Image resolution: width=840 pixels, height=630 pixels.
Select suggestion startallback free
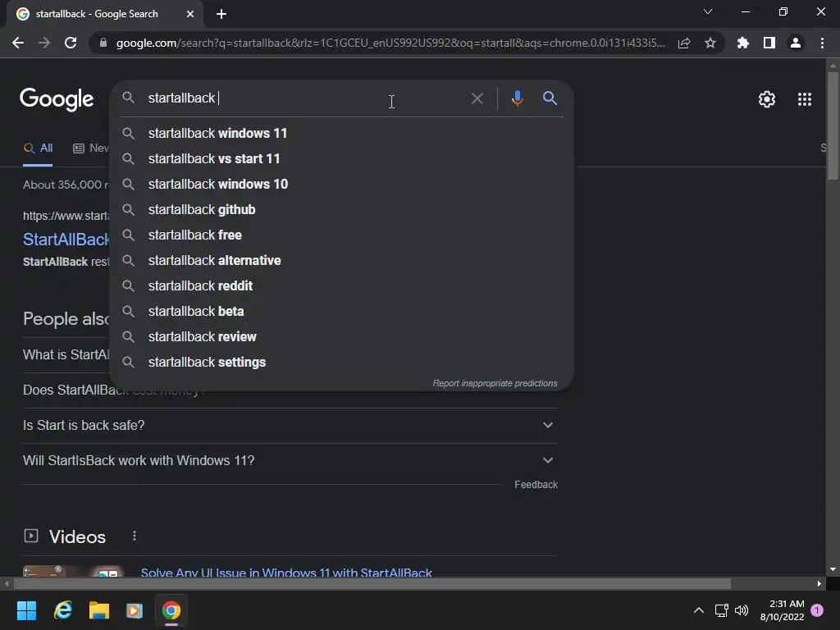[342, 235]
